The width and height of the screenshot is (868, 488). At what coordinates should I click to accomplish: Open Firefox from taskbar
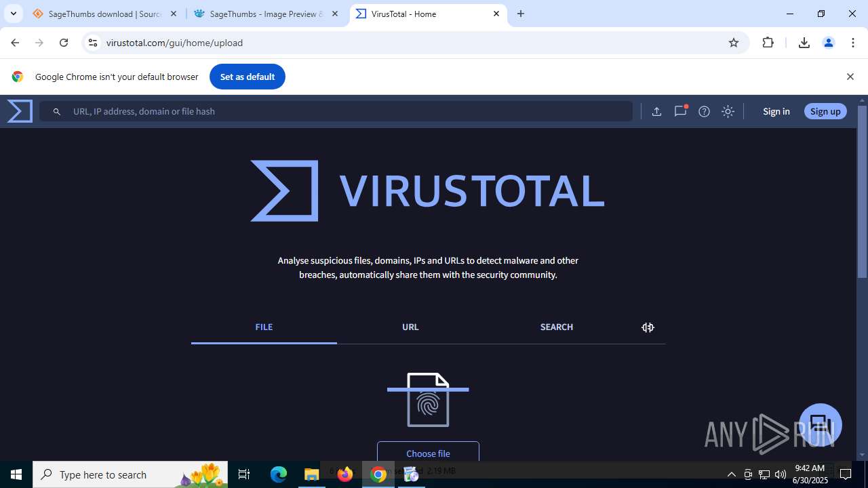(345, 474)
